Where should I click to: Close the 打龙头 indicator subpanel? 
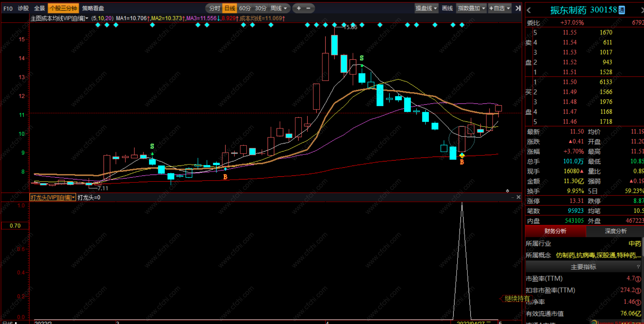click(518, 197)
